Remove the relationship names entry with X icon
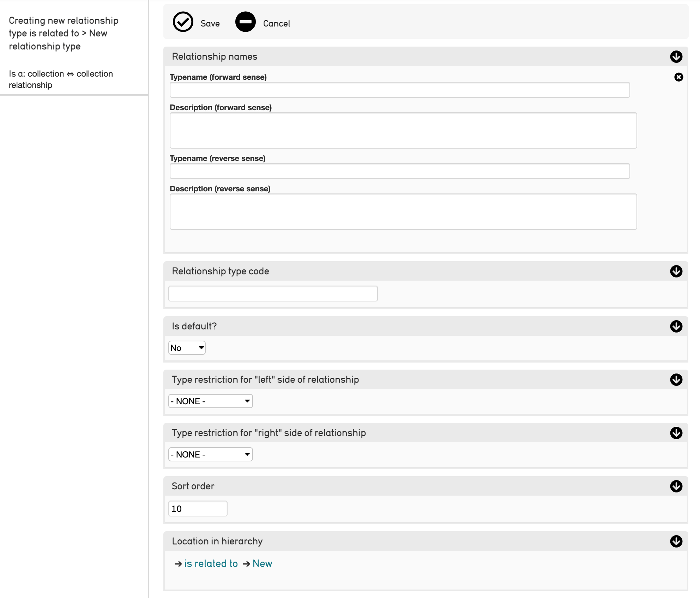This screenshot has height=598, width=700. (x=678, y=77)
